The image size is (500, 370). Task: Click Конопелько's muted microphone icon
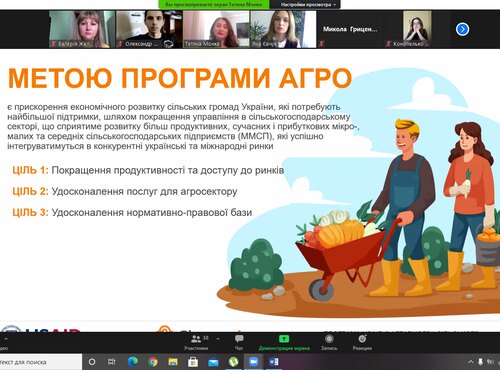click(x=388, y=44)
